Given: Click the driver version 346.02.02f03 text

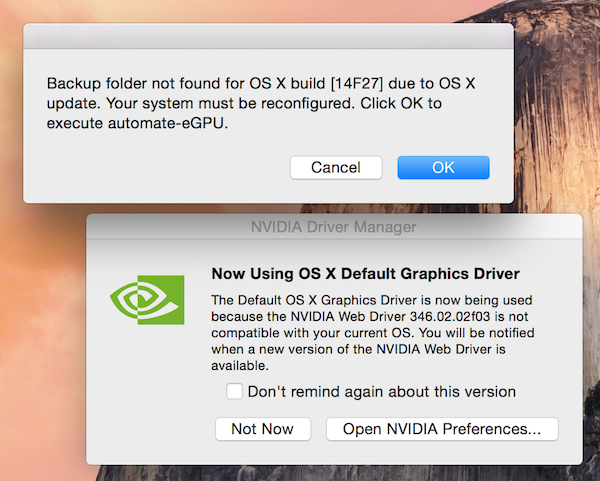Looking at the screenshot, I should pyautogui.click(x=450, y=316).
